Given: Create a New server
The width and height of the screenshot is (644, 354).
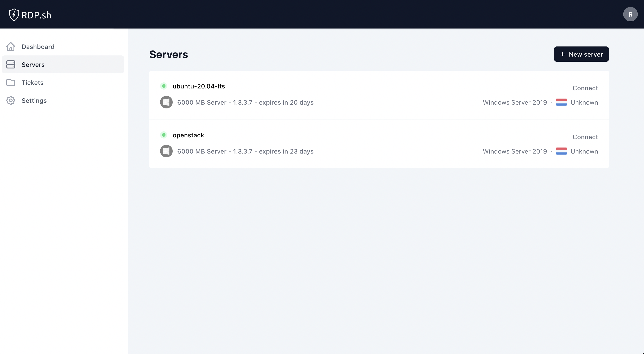Looking at the screenshot, I should tap(581, 54).
